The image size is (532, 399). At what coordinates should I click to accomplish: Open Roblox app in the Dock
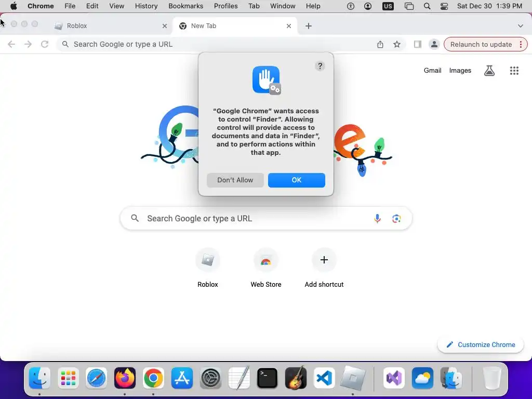point(353,378)
